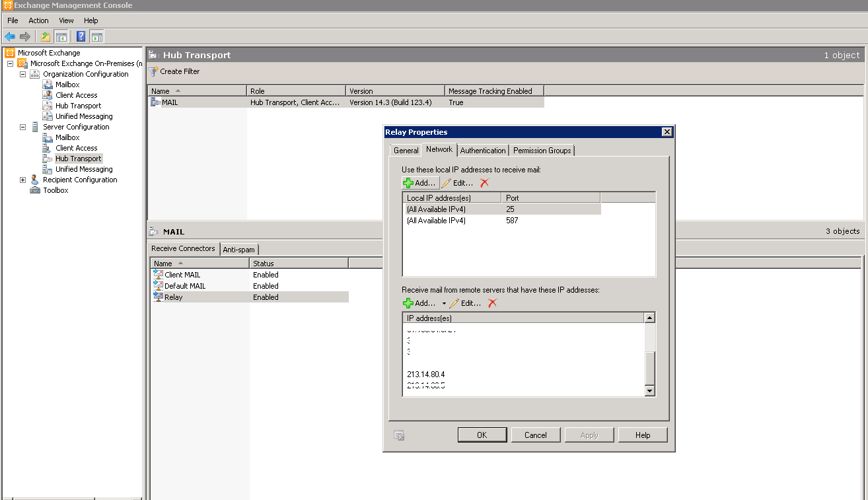Click the Default MAIL connector icon
This screenshot has width=868, height=500.
click(x=158, y=286)
